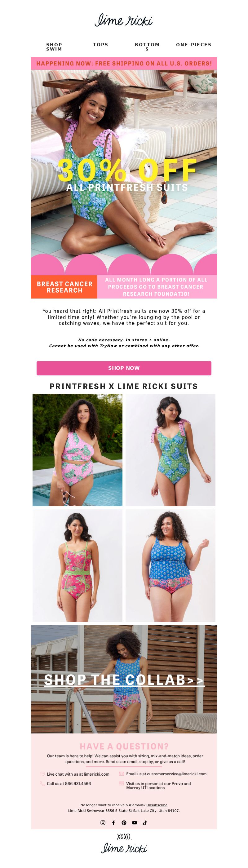Open the TikTok social icon
This screenshot has width=248, height=868.
point(145,822)
